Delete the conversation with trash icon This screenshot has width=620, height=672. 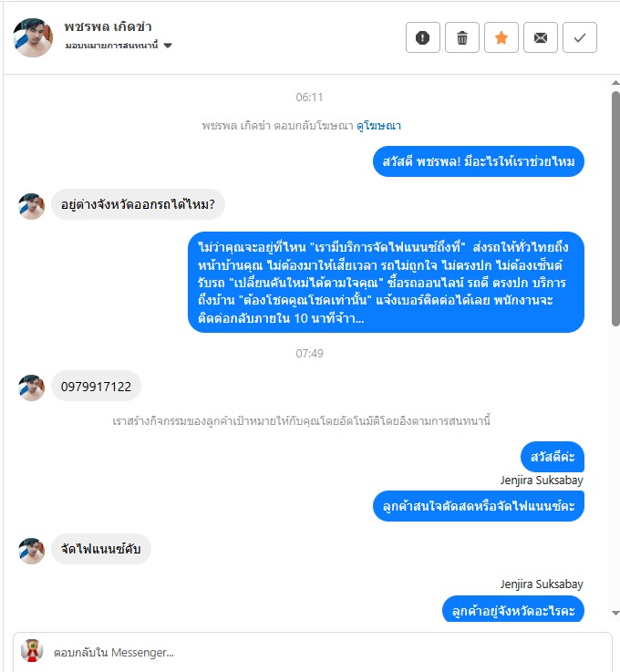pyautogui.click(x=462, y=37)
